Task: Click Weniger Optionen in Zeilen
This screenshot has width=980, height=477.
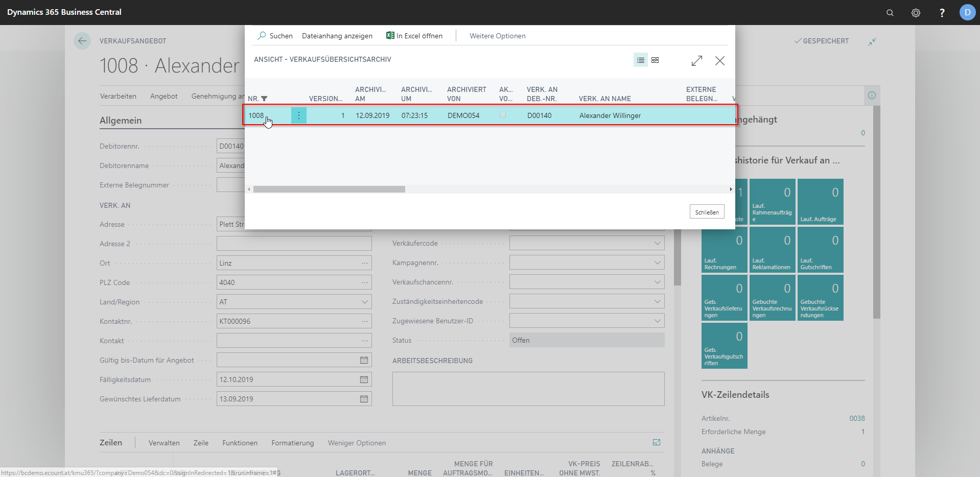Action: [x=357, y=443]
